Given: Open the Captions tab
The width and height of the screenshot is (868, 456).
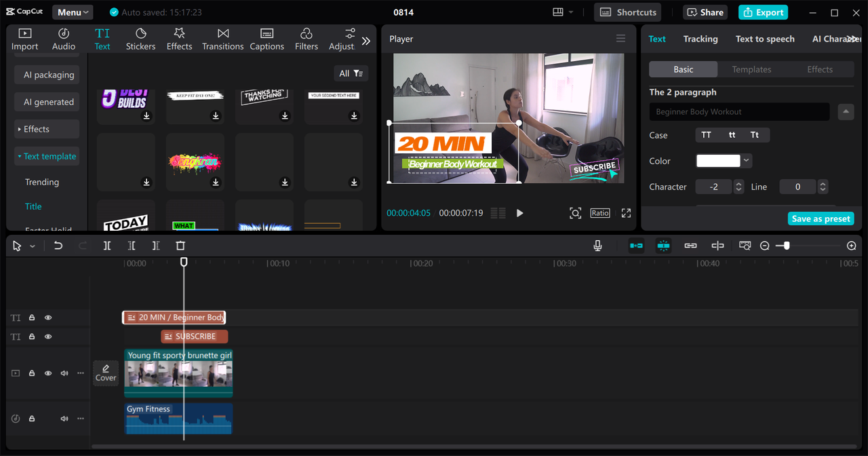Looking at the screenshot, I should click(267, 39).
